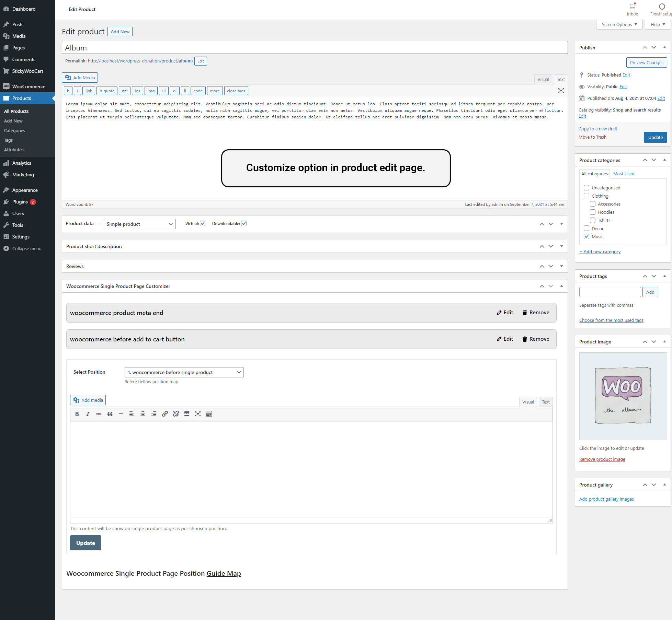Check the Accessories category
Screen dimensions: 672x620
[593, 204]
